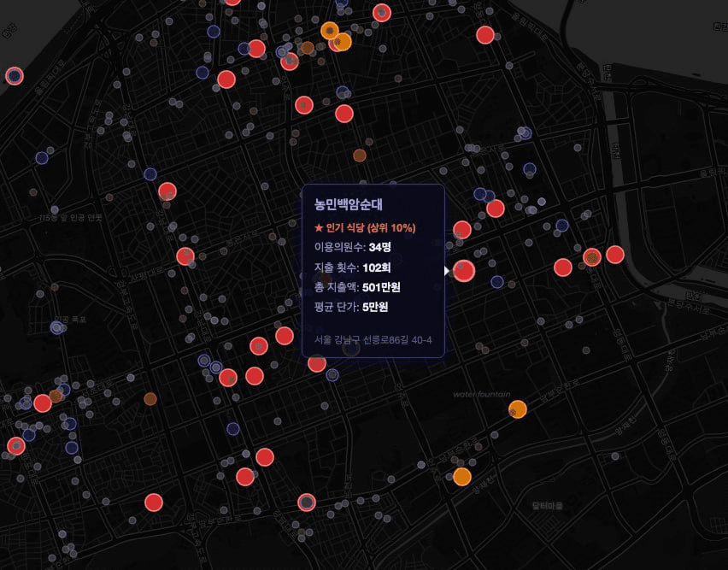Click the 이용의원수 34명 row in the tooltip
The height and width of the screenshot is (570, 728).
pos(352,247)
